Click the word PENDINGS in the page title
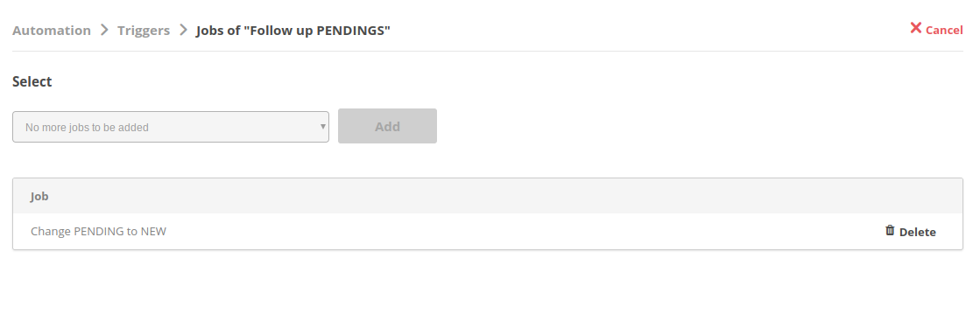 pyautogui.click(x=350, y=30)
